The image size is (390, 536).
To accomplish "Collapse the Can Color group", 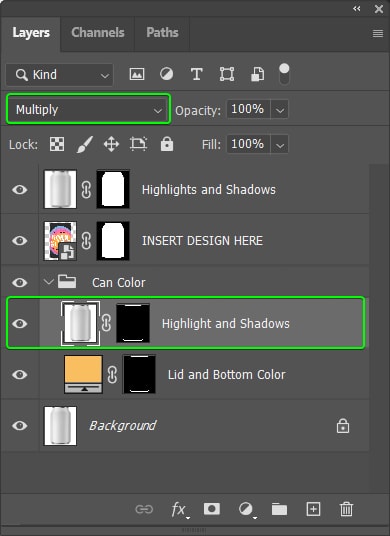I will pyautogui.click(x=49, y=282).
